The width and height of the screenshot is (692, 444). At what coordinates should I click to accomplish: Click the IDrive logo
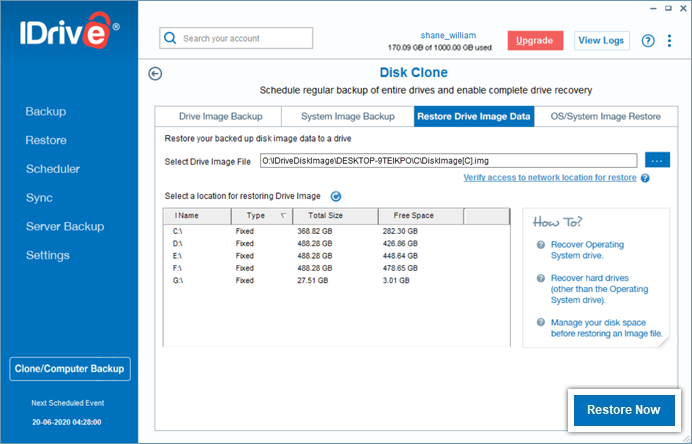[x=69, y=30]
